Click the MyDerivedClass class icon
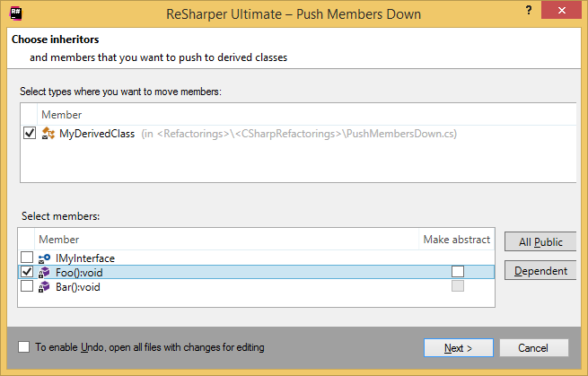Image resolution: width=588 pixels, height=376 pixels. tap(49, 134)
